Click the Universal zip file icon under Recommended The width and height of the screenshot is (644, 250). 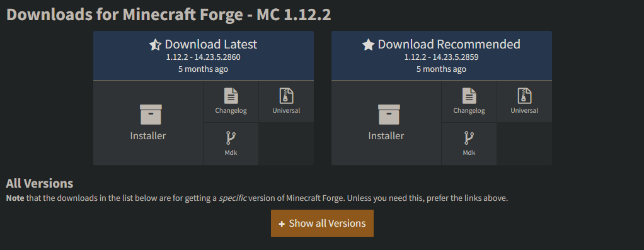coord(524,96)
